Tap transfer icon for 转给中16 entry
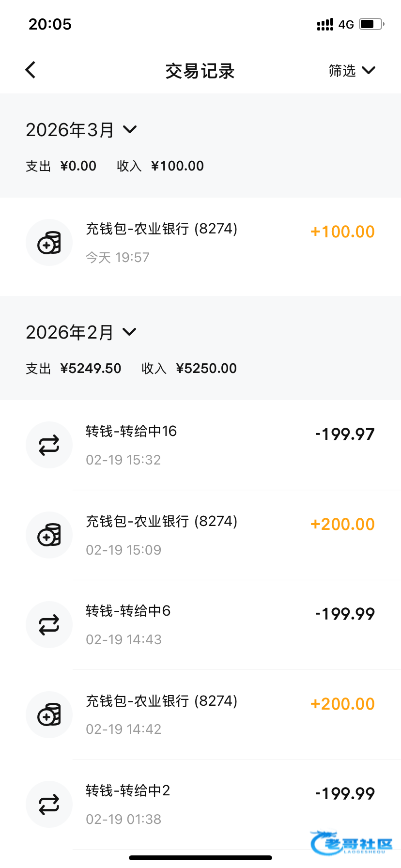 point(49,445)
